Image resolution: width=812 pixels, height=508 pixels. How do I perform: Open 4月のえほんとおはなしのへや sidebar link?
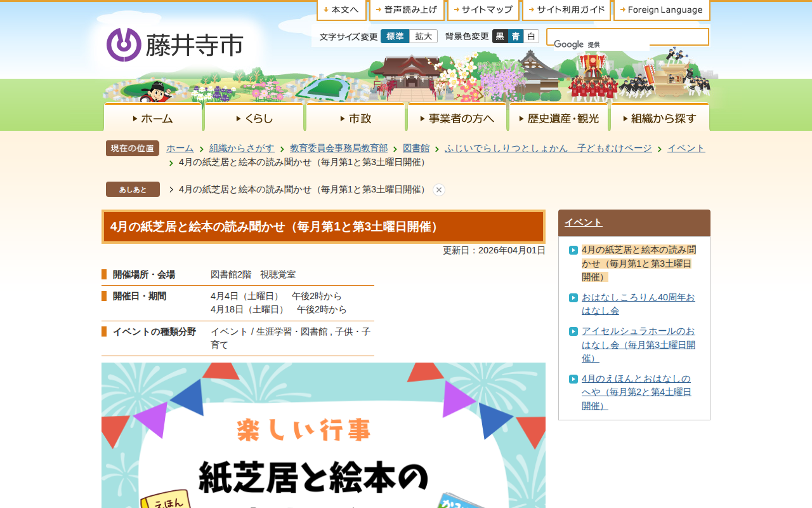click(636, 392)
